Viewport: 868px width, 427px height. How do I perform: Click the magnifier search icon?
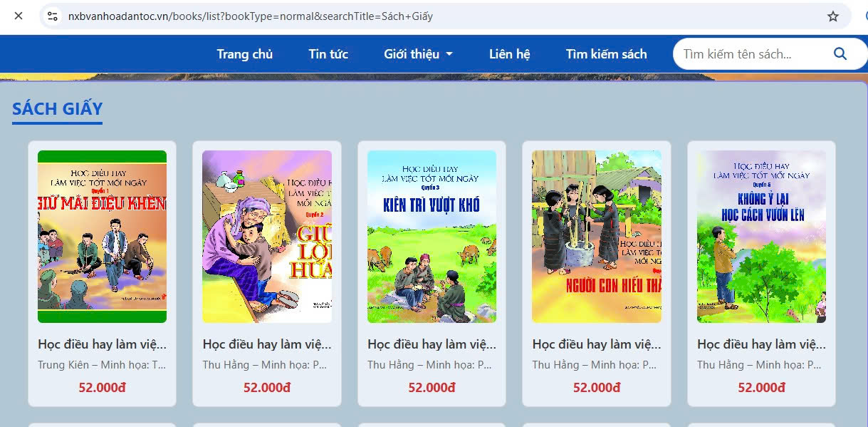coord(840,53)
